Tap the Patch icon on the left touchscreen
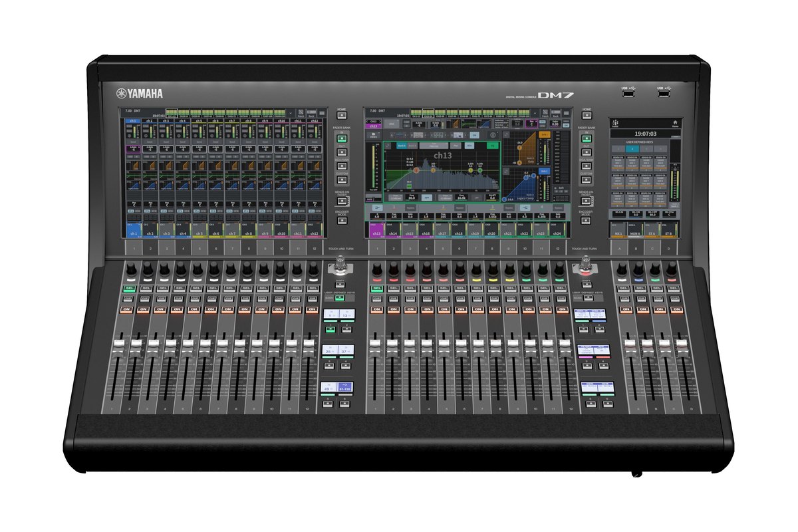Viewport: 798px width, 532px height. click(x=301, y=113)
